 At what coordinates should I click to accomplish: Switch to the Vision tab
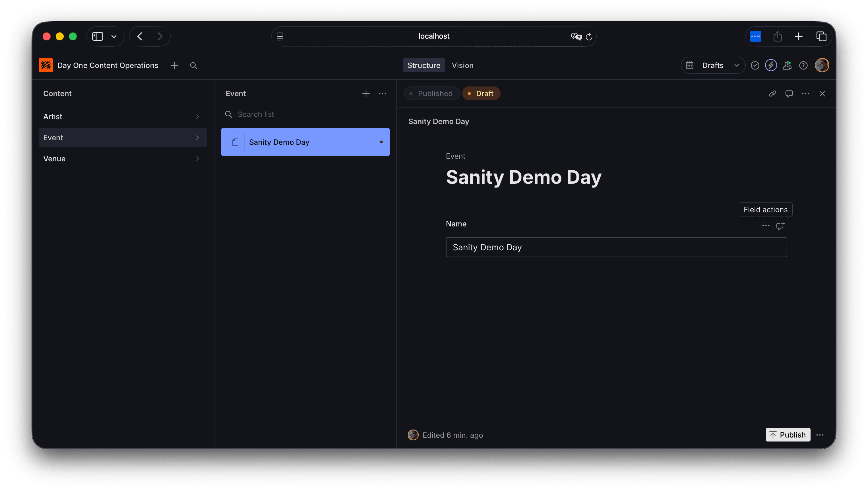coord(462,65)
